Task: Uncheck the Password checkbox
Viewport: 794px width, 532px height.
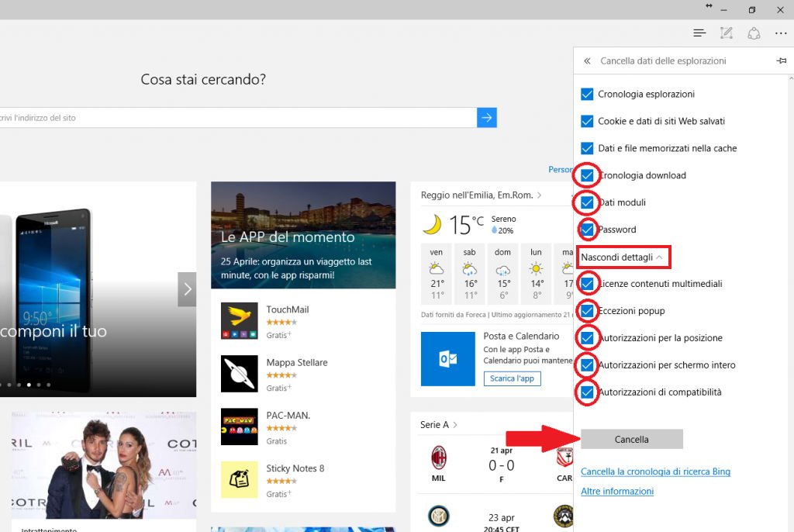Action: coord(587,230)
